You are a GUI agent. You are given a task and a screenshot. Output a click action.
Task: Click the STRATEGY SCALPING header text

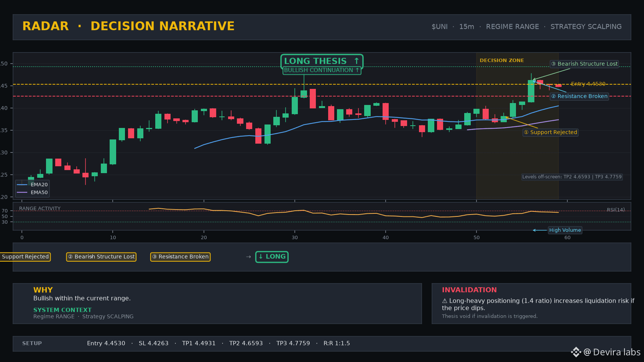[x=586, y=27]
